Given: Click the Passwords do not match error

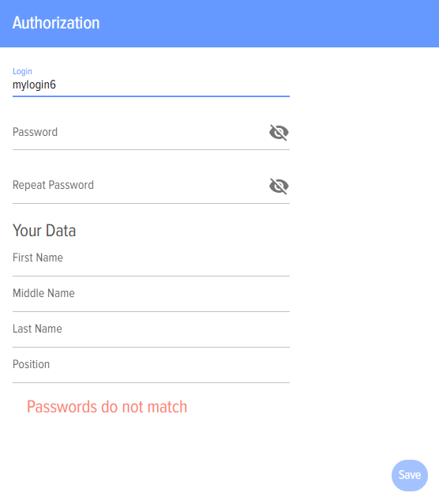Looking at the screenshot, I should (x=107, y=407).
